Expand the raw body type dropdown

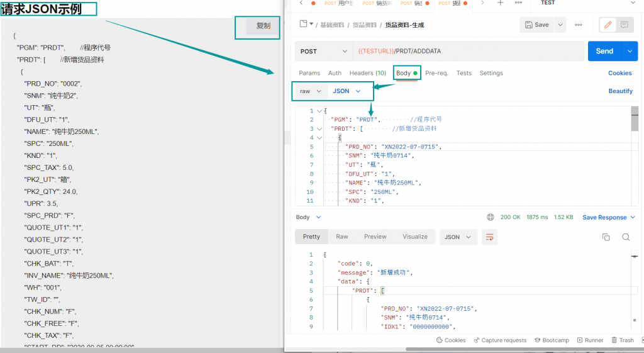point(311,91)
